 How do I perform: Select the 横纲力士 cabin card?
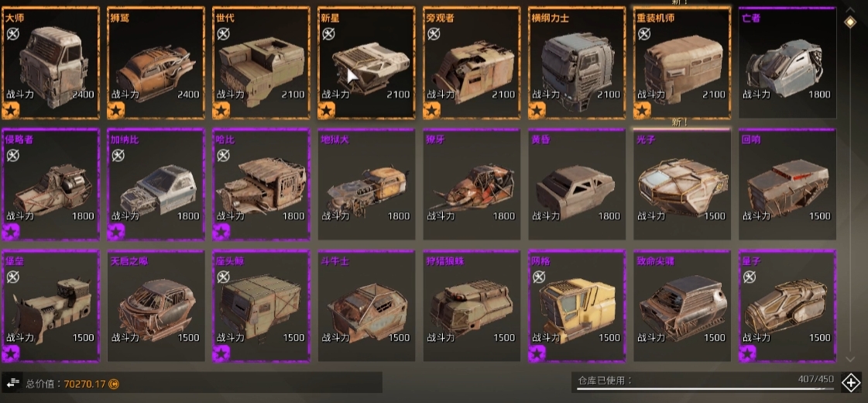pyautogui.click(x=574, y=63)
